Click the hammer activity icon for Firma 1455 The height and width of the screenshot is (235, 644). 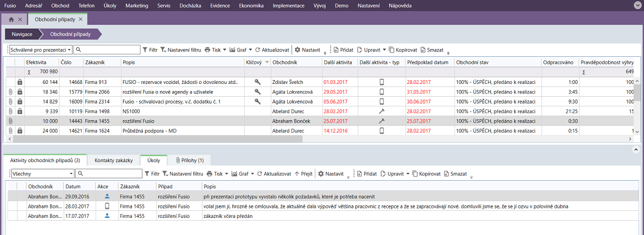(382, 121)
